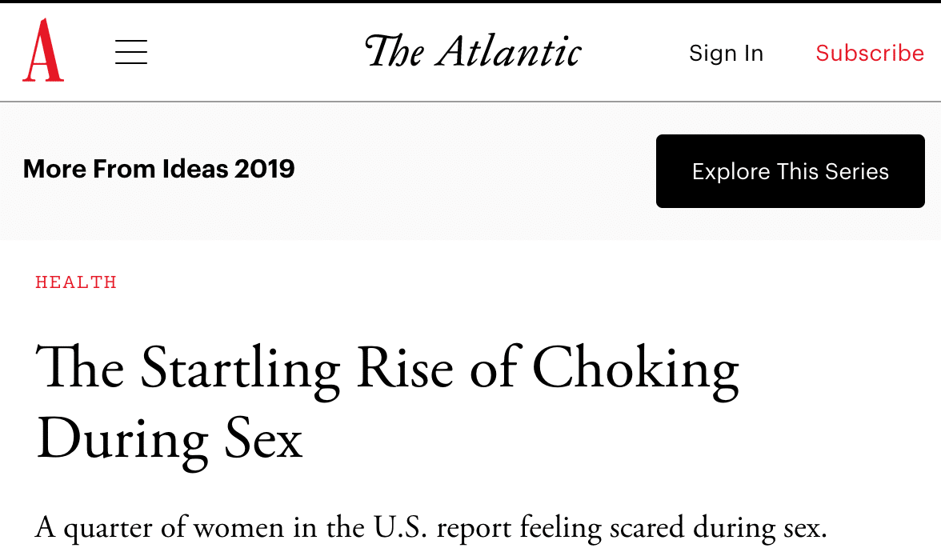Image resolution: width=941 pixels, height=560 pixels.
Task: Expand the site menu via three-line icon
Action: click(131, 52)
